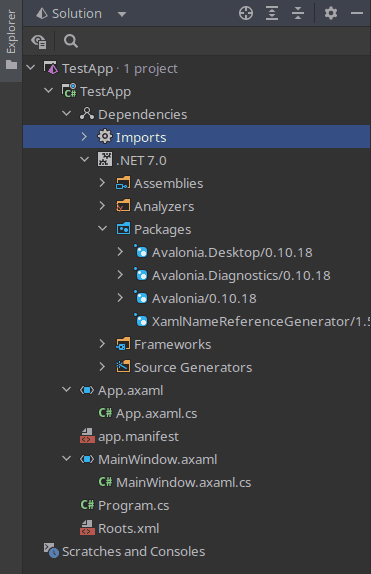Click the .NET 7.0 framework icon
Image resolution: width=371 pixels, height=574 pixels.
[x=105, y=160]
